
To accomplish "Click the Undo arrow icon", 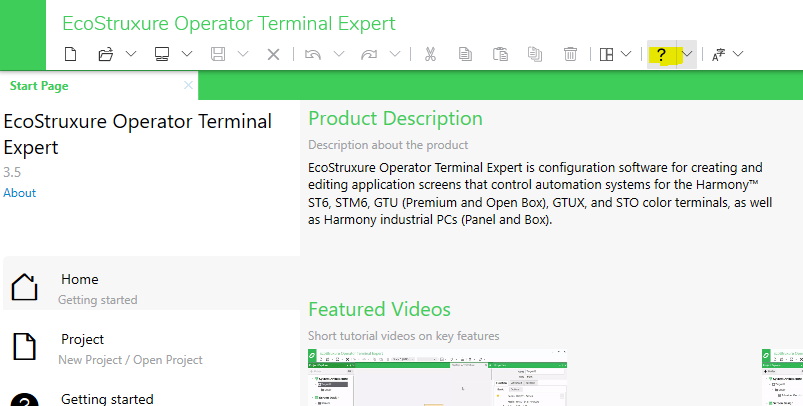I will pos(312,54).
